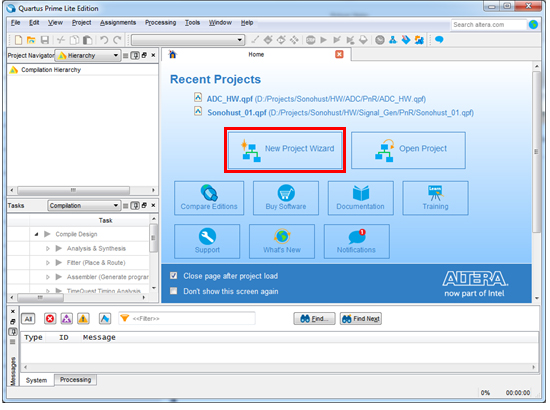Click the New Project Wizard button
Image resolution: width=550 pixels, height=410 pixels.
(x=285, y=150)
